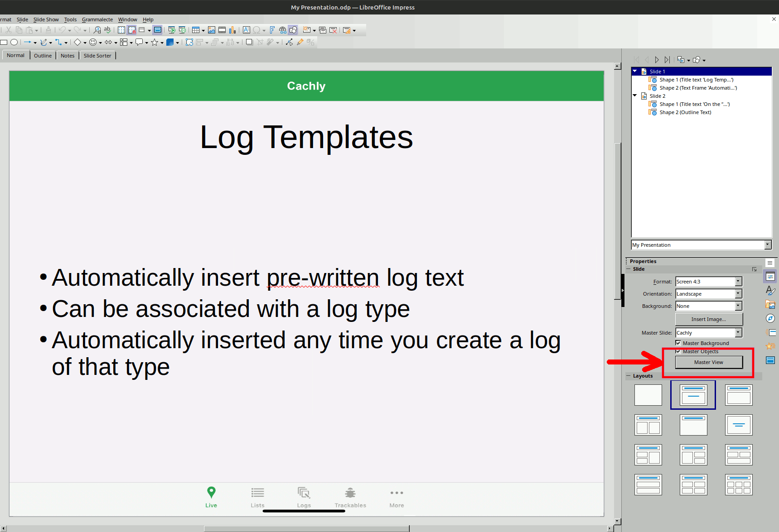The width and height of the screenshot is (779, 532).
Task: Choose the Title, Content layout thumbnail
Action: pos(739,395)
